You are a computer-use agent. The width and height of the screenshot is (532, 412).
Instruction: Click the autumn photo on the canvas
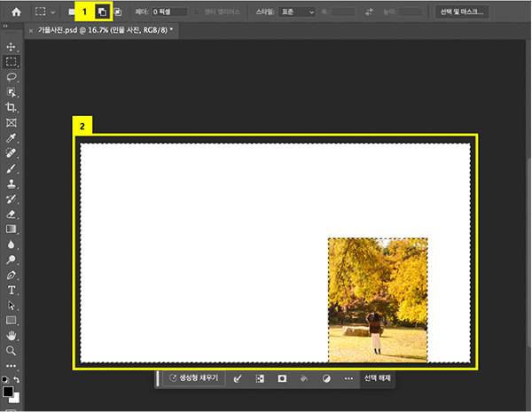click(378, 300)
